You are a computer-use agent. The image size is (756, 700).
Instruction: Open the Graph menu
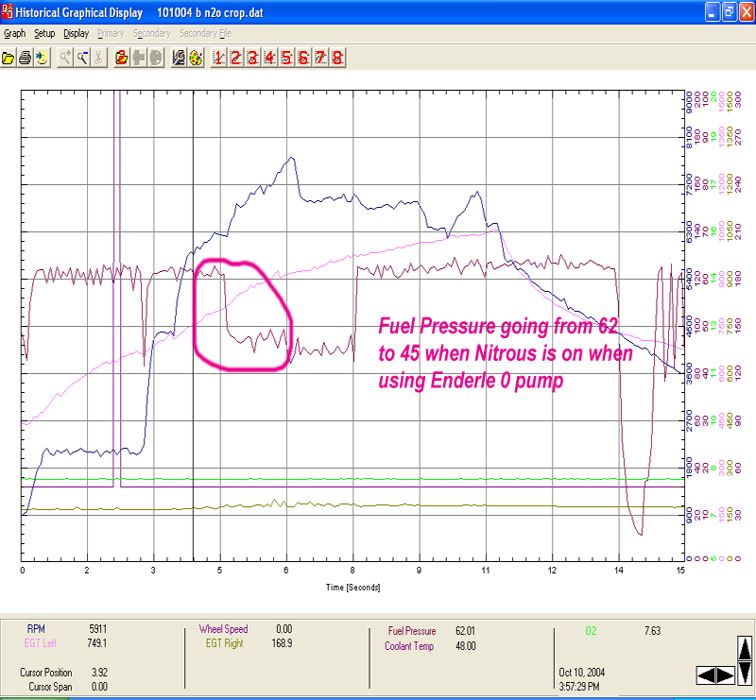click(14, 33)
